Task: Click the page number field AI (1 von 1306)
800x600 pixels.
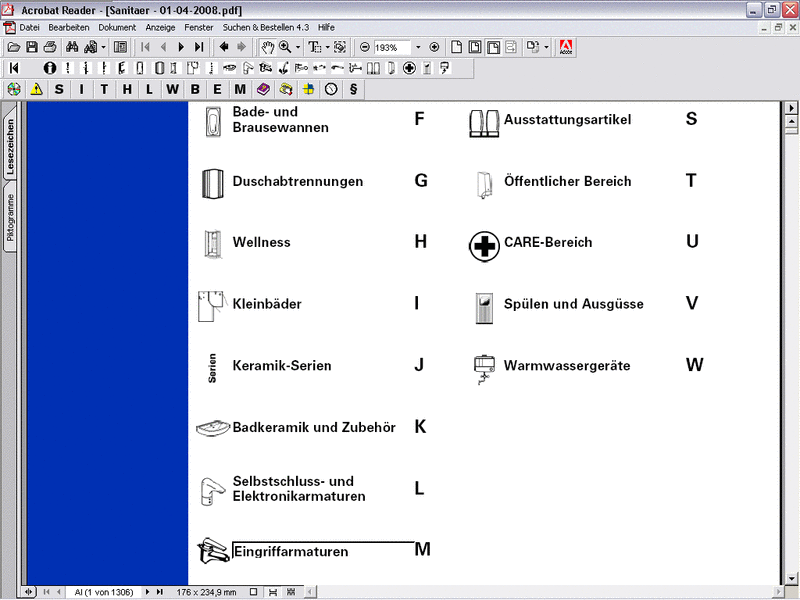Action: (x=104, y=592)
